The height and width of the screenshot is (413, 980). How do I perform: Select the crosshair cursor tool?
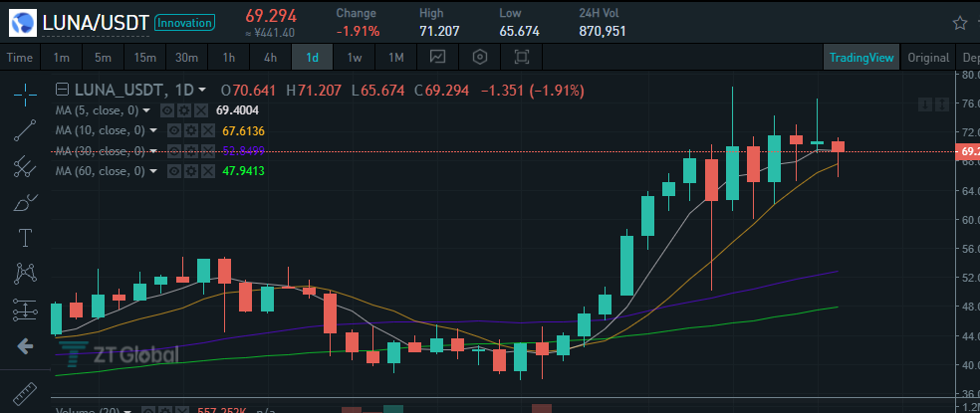click(25, 94)
